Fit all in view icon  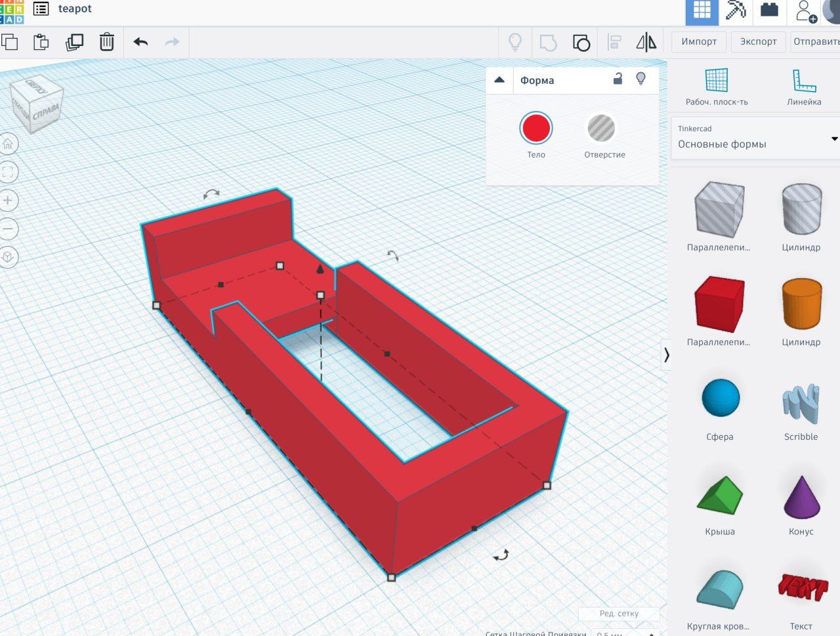coord(8,172)
